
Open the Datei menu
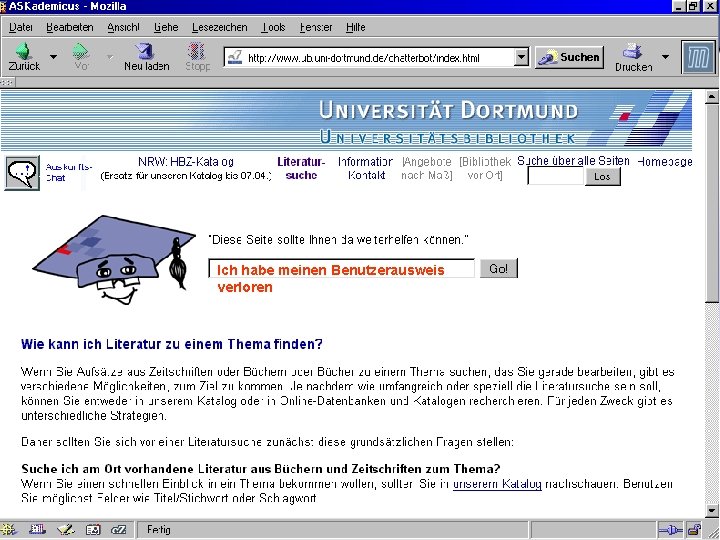pos(21,28)
